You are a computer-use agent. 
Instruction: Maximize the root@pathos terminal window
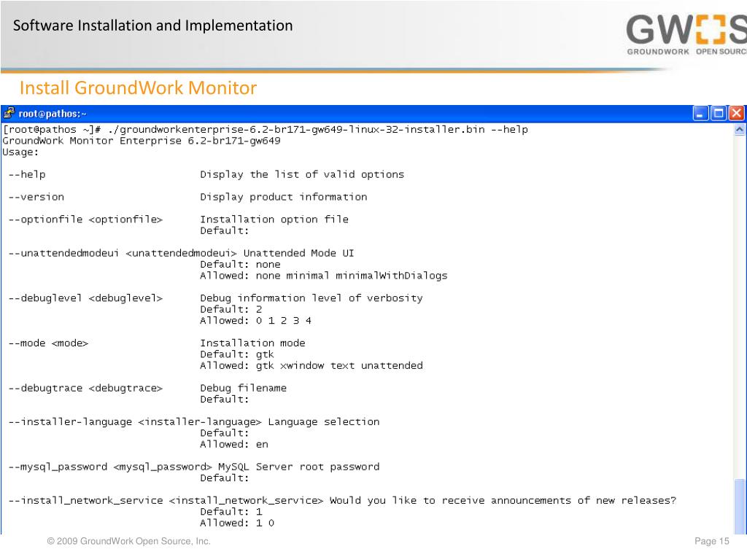[719, 113]
